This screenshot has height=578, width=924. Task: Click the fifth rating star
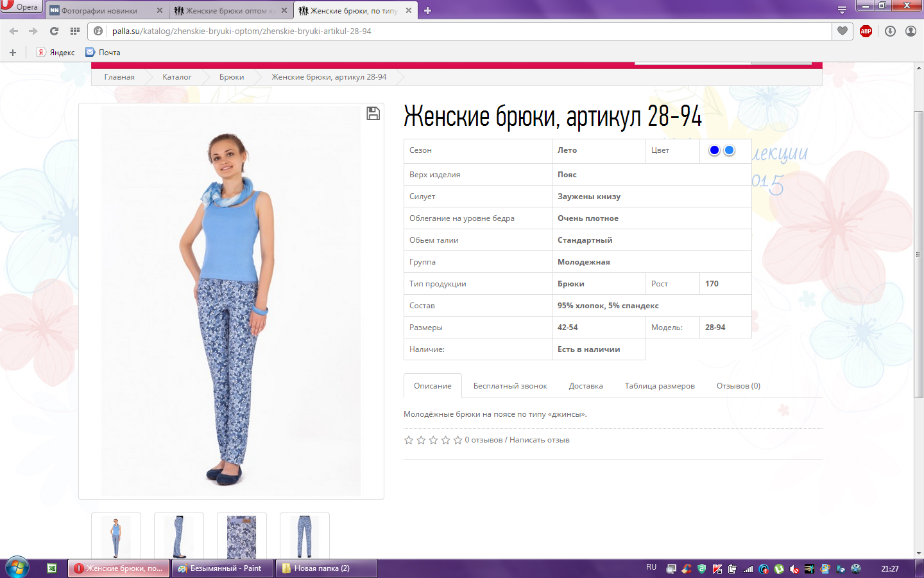pyautogui.click(x=458, y=440)
